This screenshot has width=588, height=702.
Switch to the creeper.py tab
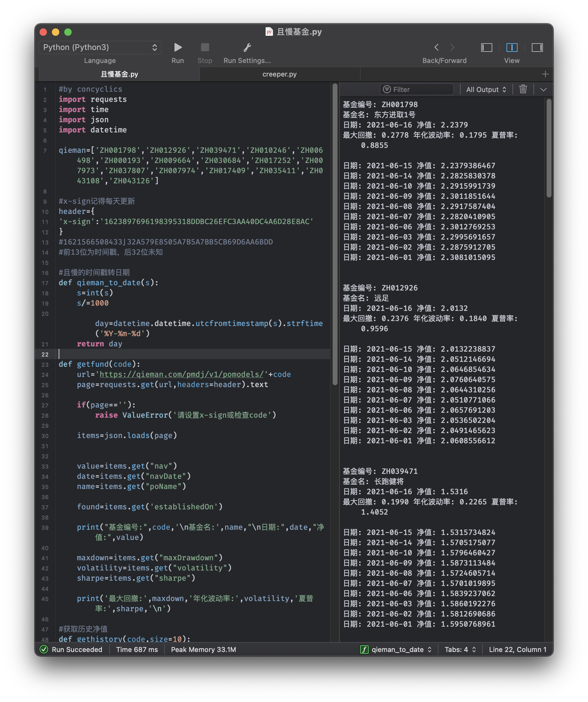click(x=279, y=74)
